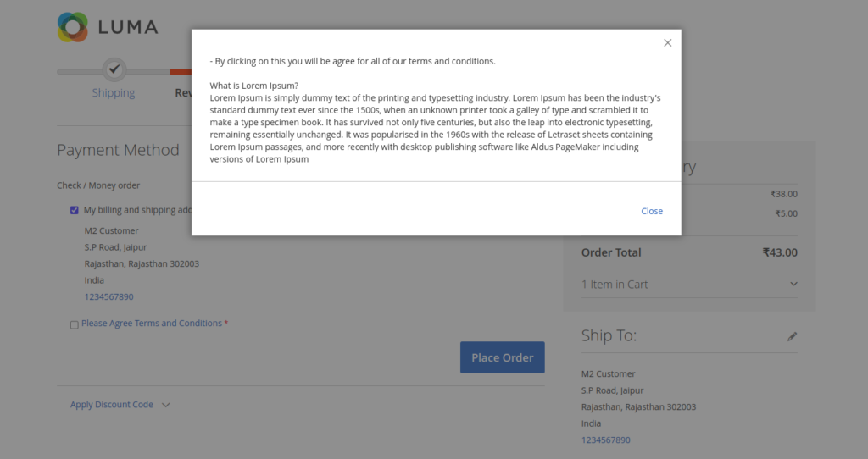
Task: Expand the 1 Item in Cart chevron
Action: click(793, 285)
